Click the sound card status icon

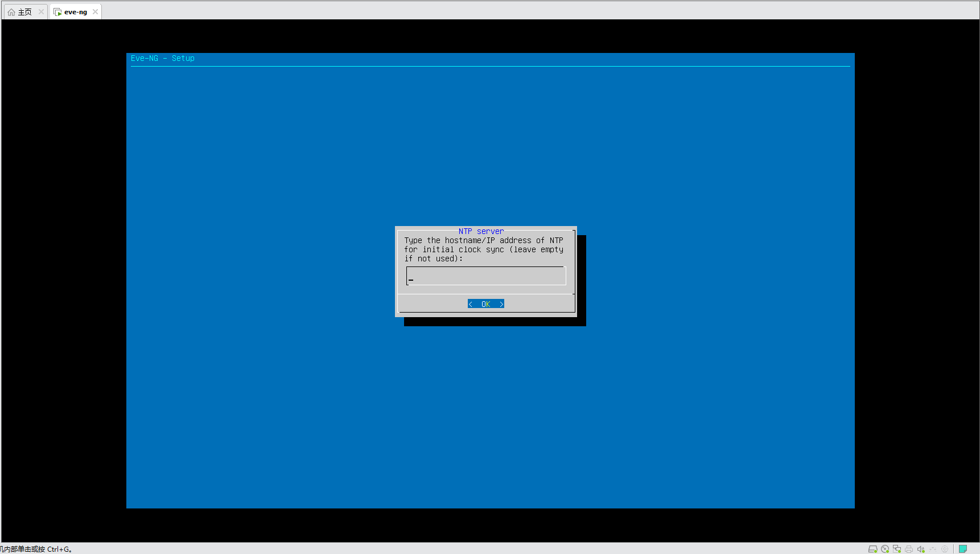[921, 549]
